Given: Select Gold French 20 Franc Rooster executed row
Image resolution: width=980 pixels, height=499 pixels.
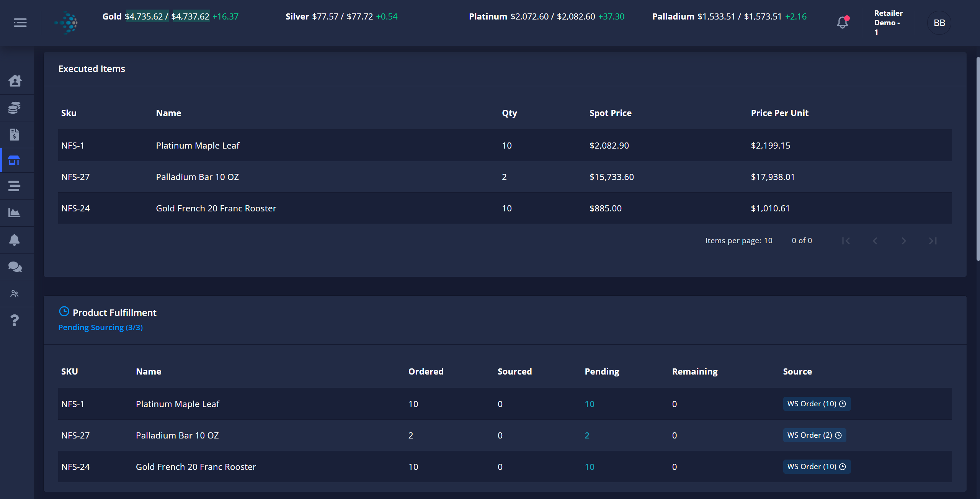Looking at the screenshot, I should [x=505, y=208].
